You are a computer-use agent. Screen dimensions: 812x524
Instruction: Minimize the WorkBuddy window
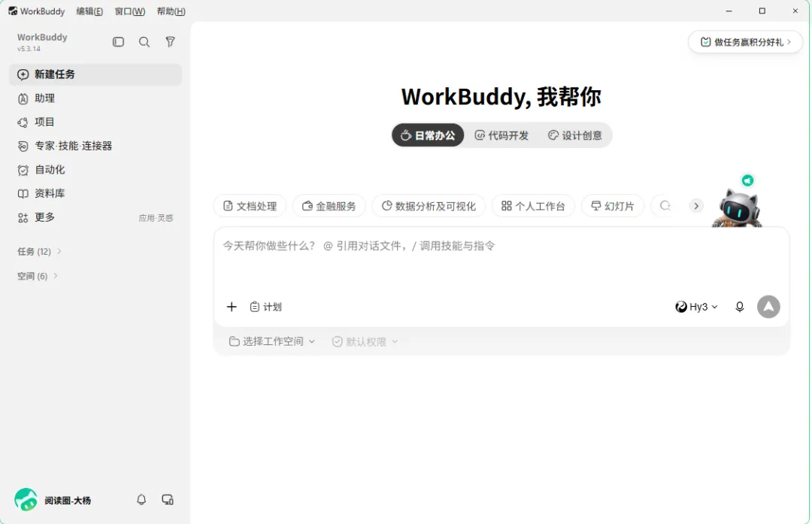point(729,11)
